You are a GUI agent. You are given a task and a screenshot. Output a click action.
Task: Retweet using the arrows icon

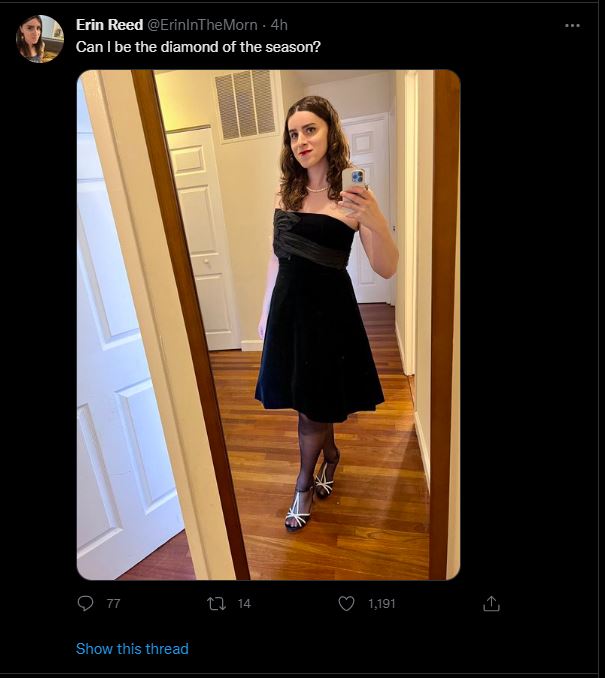(216, 603)
